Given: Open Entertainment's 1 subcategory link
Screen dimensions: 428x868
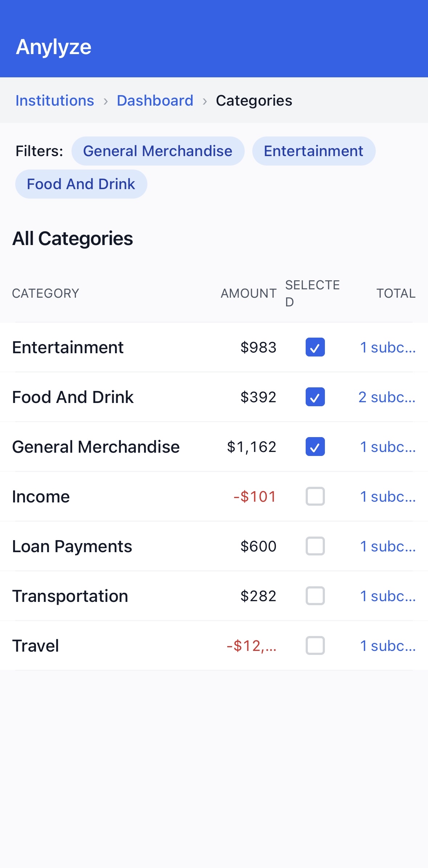Looking at the screenshot, I should [388, 347].
